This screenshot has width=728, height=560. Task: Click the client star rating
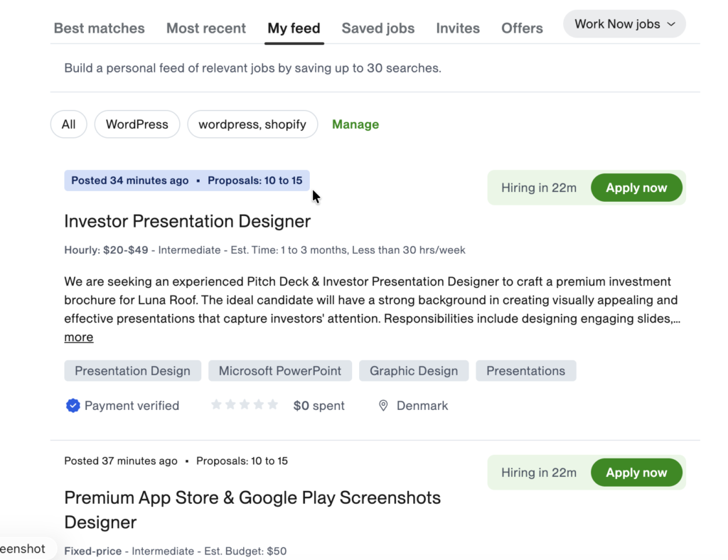tap(245, 405)
